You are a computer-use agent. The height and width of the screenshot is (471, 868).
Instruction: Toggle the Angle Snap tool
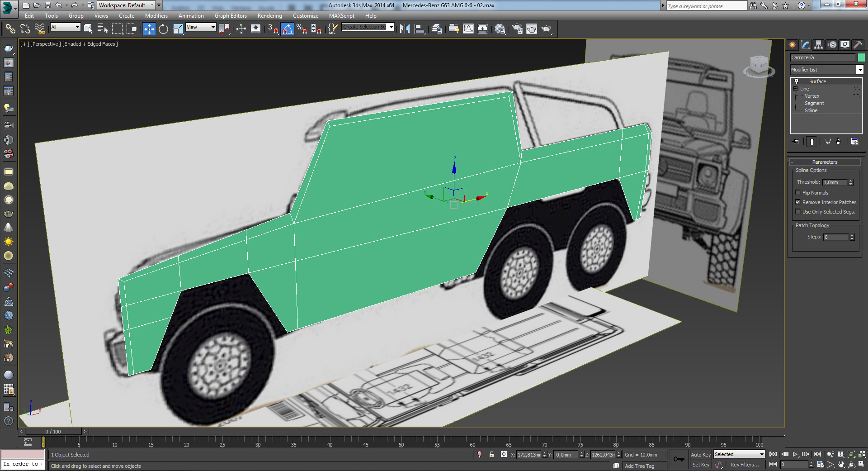(x=287, y=29)
